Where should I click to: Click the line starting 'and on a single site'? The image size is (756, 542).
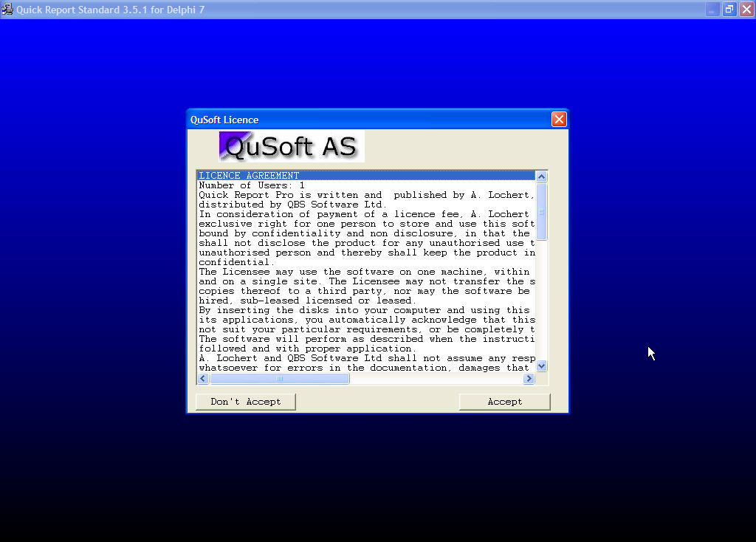[x=366, y=281]
